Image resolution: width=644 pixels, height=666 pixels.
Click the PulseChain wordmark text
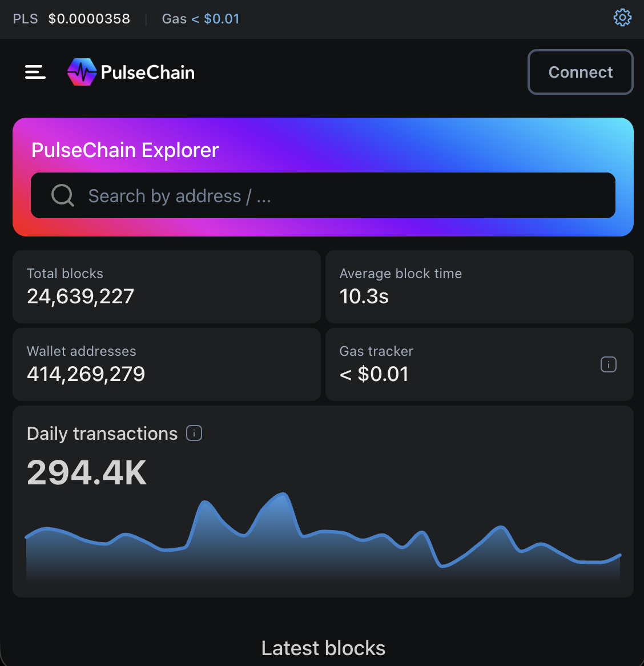148,73
